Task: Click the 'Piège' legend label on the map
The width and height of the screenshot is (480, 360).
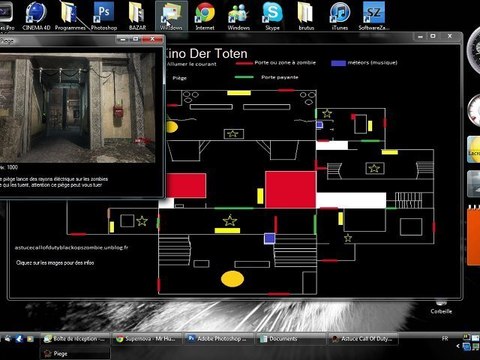Action: tap(180, 78)
